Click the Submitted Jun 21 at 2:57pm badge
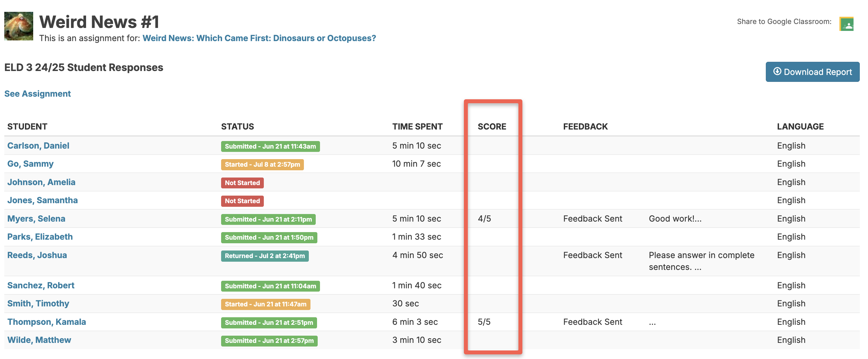 [269, 341]
